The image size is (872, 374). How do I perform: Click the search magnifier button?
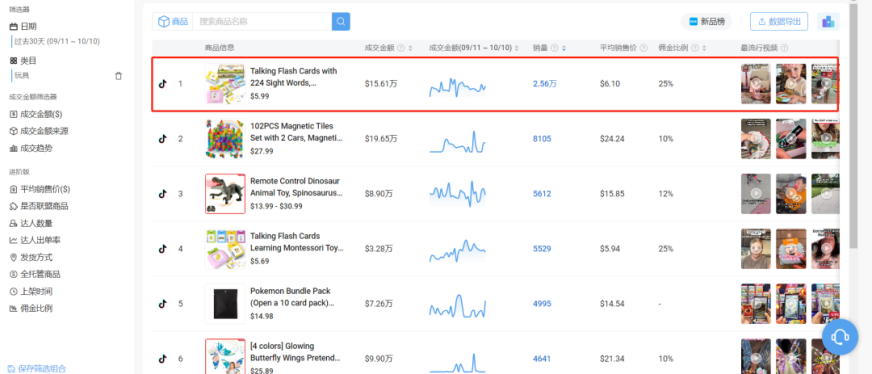tap(341, 22)
